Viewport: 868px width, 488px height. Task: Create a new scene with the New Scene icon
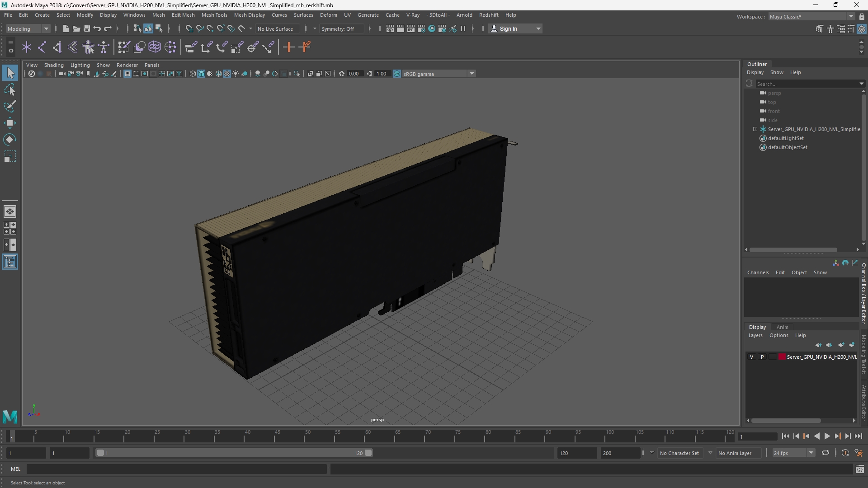coord(66,28)
